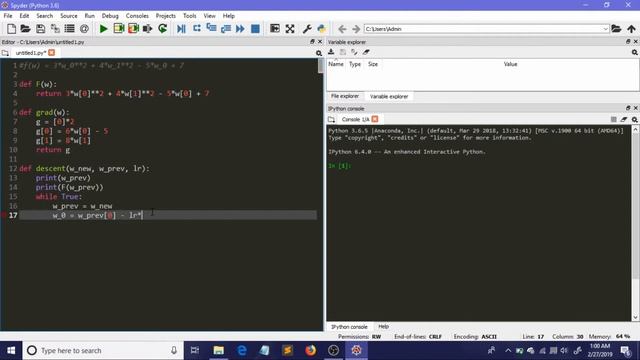Go back with the left arrow
640x360 pixels.
click(342, 29)
